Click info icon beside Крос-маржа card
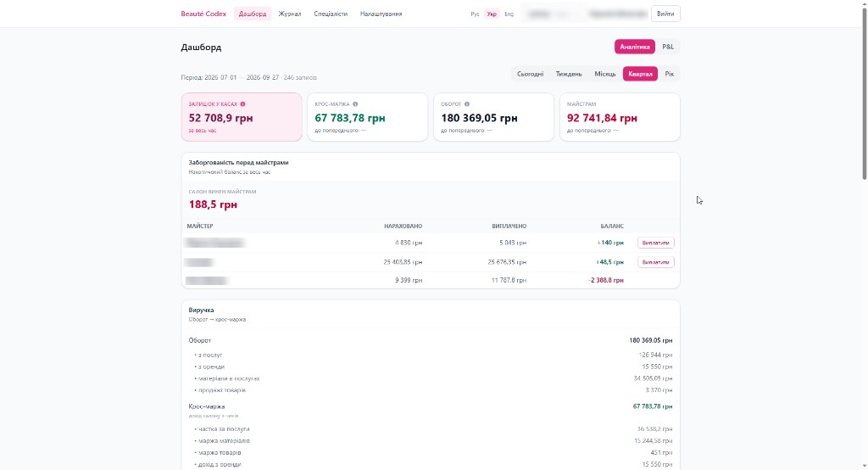This screenshot has height=470, width=868. pos(355,104)
